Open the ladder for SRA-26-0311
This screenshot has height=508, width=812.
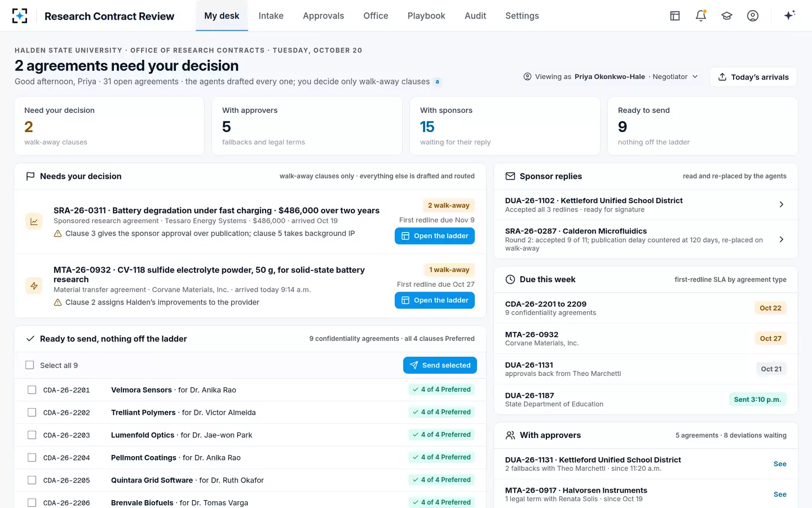point(435,236)
